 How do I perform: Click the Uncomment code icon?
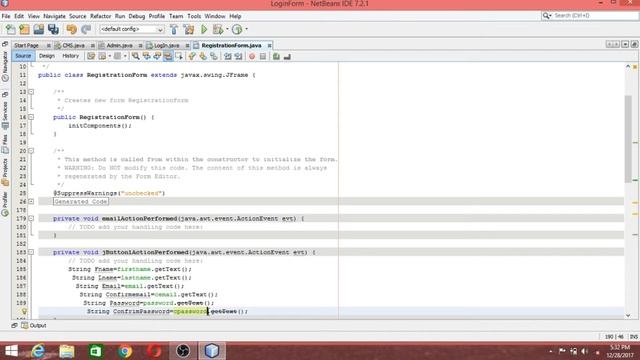click(287, 56)
